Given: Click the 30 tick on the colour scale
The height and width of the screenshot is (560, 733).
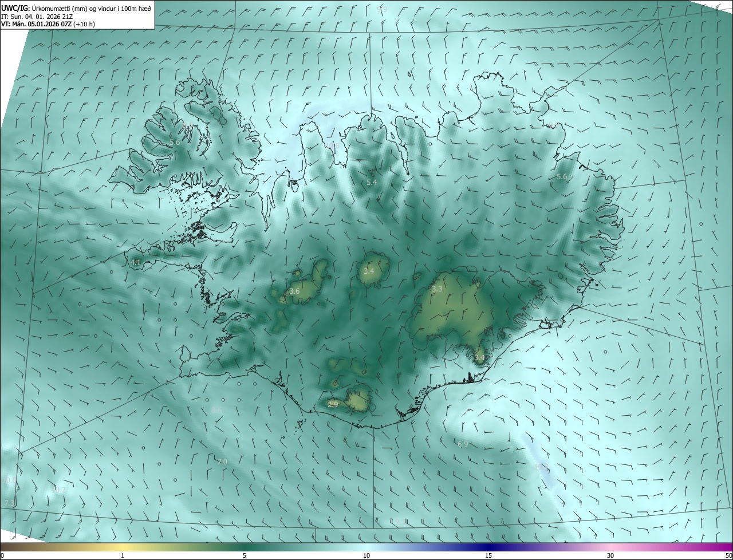Looking at the screenshot, I should point(610,555).
